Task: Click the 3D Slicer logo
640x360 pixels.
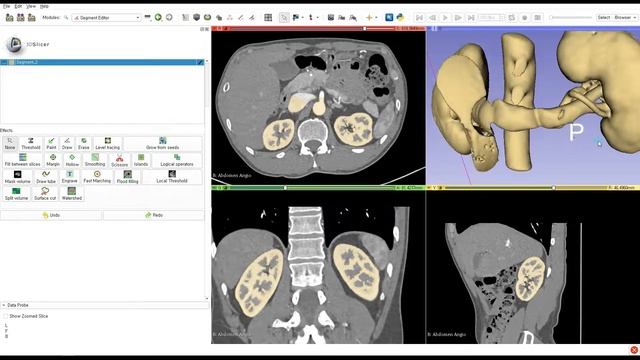Action: 28,44
